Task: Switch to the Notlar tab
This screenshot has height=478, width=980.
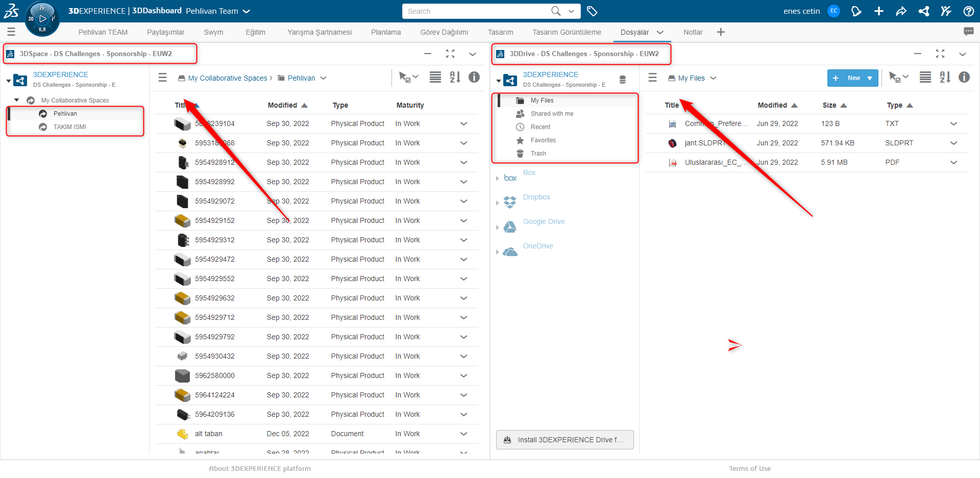Action: coord(693,32)
